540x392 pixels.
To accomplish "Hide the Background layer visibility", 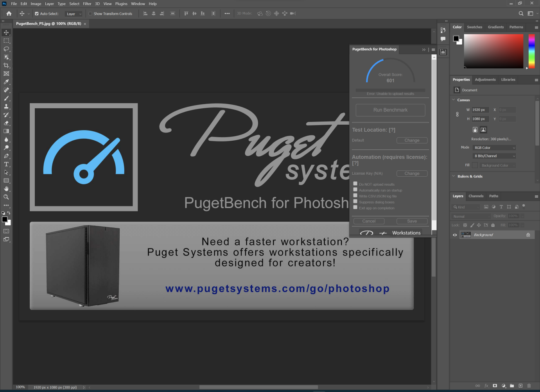I will [x=455, y=235].
